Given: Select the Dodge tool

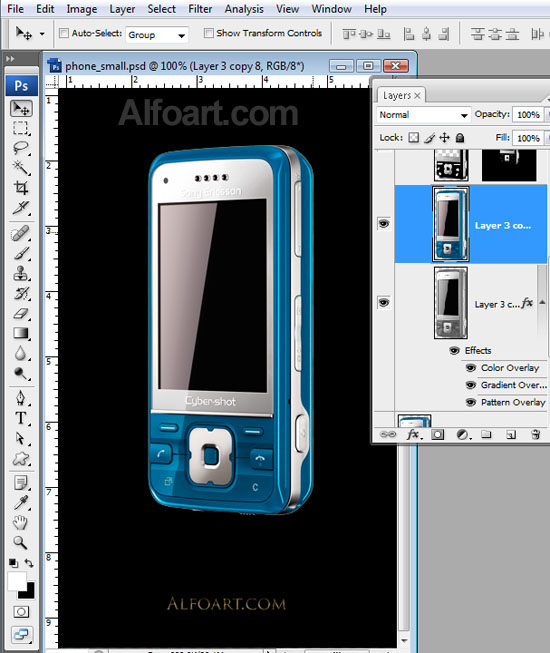Looking at the screenshot, I should click(x=21, y=373).
